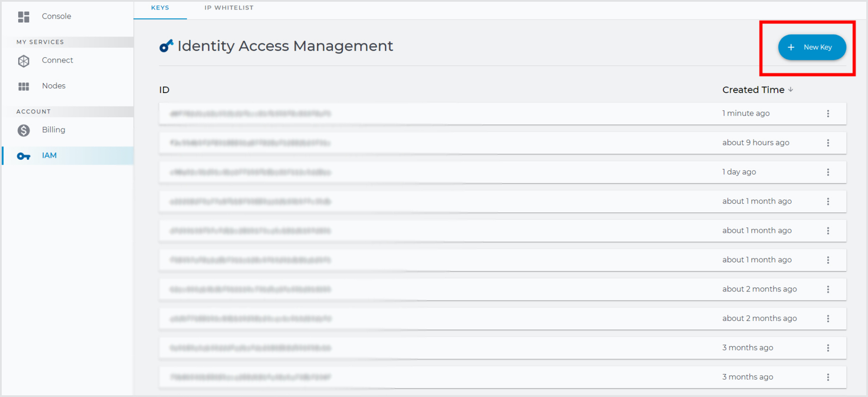The image size is (868, 397).
Task: Click the sort indicator next to Created Time
Action: tap(791, 89)
